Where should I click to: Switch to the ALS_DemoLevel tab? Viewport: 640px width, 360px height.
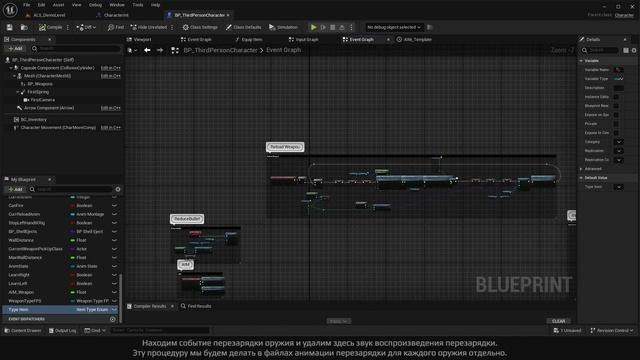tap(49, 15)
